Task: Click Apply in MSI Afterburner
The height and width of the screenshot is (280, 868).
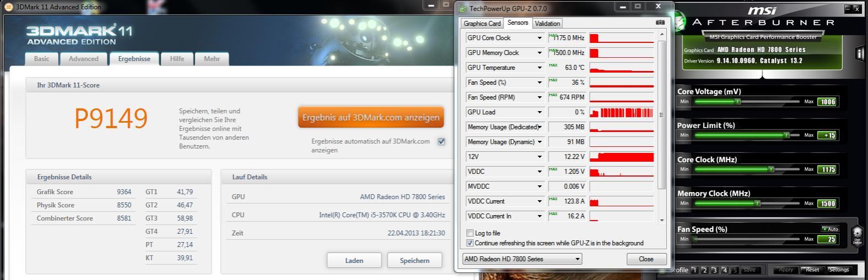Action: [786, 270]
